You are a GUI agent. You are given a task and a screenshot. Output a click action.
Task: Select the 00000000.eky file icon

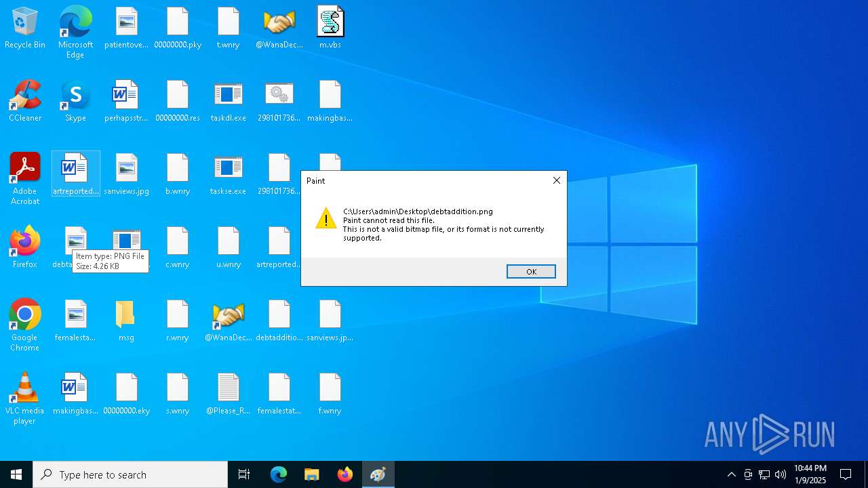(x=126, y=394)
